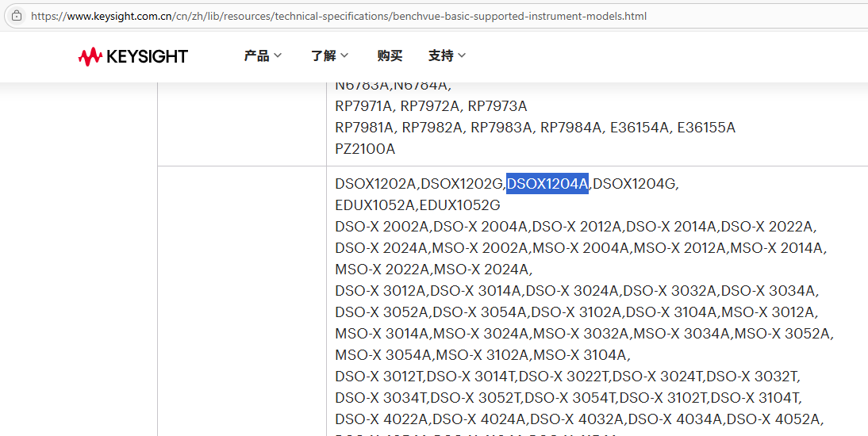Click the MSO-X 3032A model text
This screenshot has height=436, width=868.
[x=582, y=335]
